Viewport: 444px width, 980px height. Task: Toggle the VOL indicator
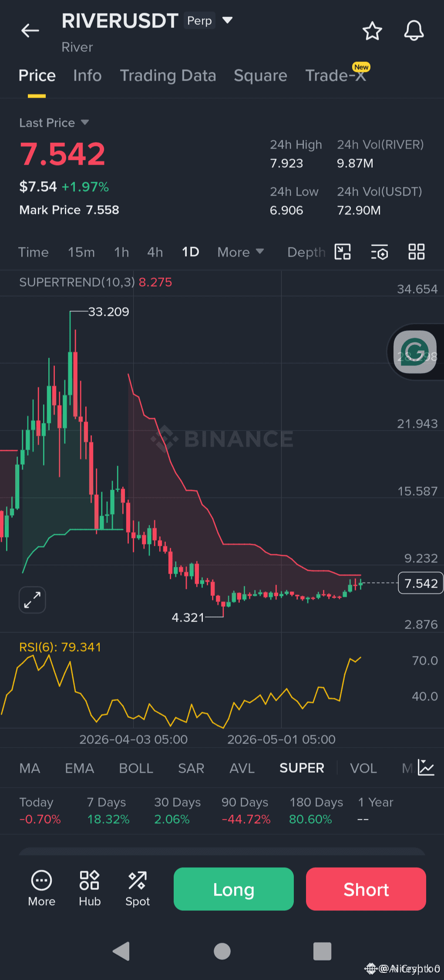363,768
